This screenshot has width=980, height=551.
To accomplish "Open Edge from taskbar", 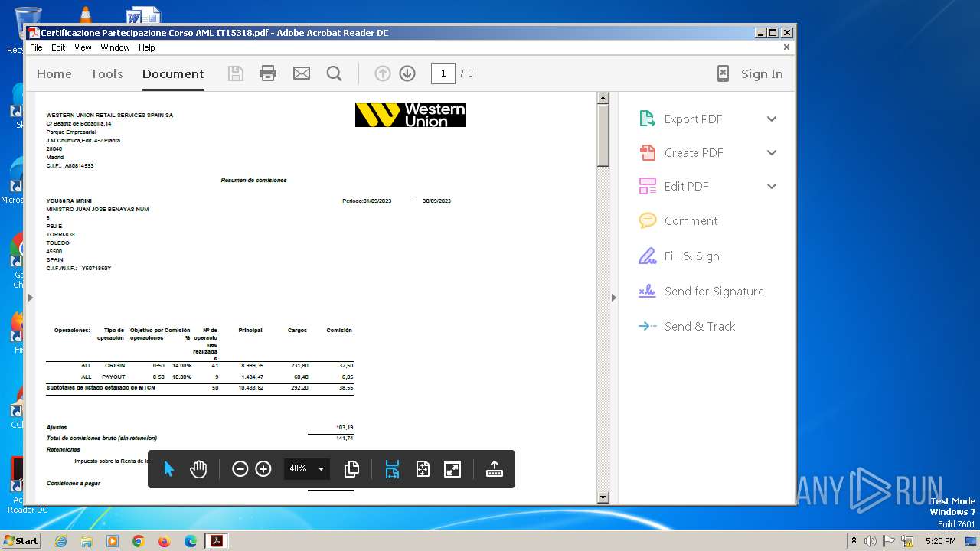I will [x=190, y=541].
